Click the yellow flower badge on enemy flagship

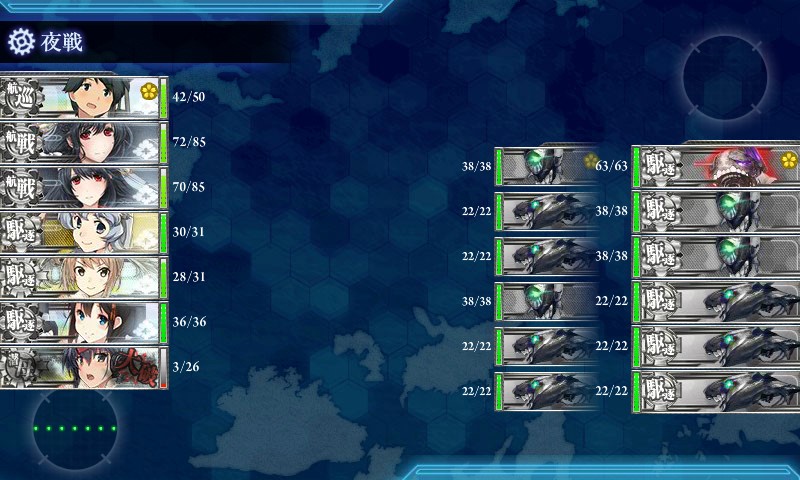(x=789, y=160)
